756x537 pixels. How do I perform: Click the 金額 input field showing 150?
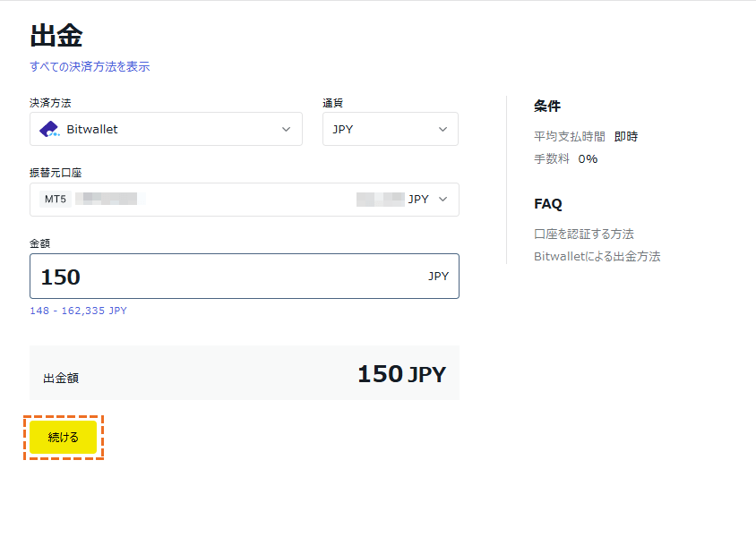click(x=244, y=276)
